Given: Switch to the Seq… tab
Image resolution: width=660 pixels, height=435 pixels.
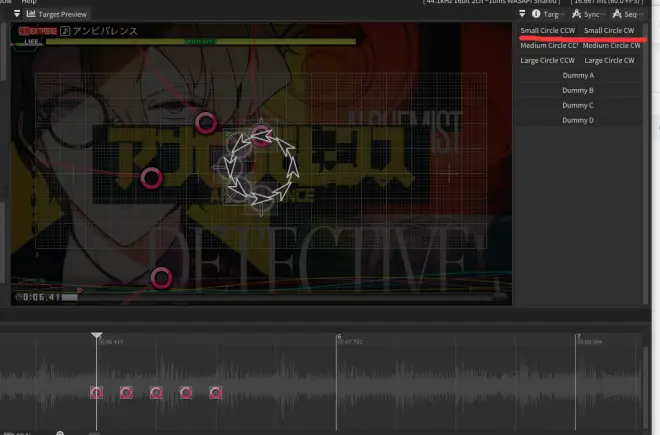Looking at the screenshot, I should point(628,14).
